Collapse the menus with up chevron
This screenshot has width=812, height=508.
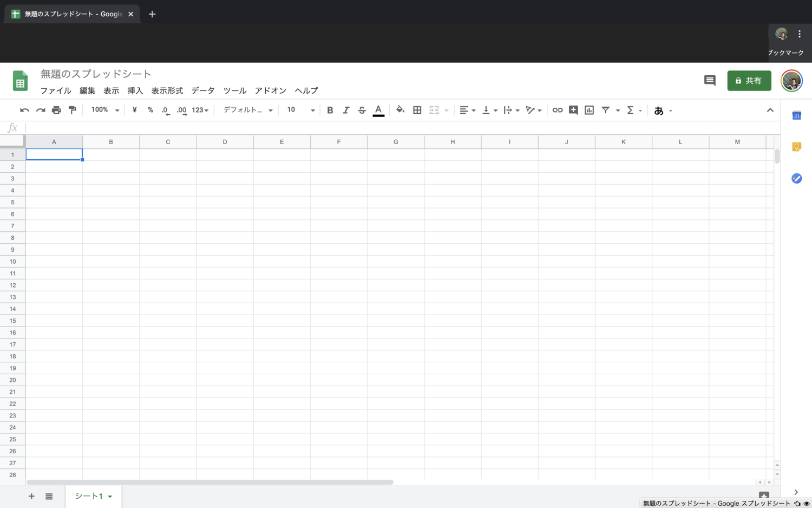pyautogui.click(x=770, y=110)
